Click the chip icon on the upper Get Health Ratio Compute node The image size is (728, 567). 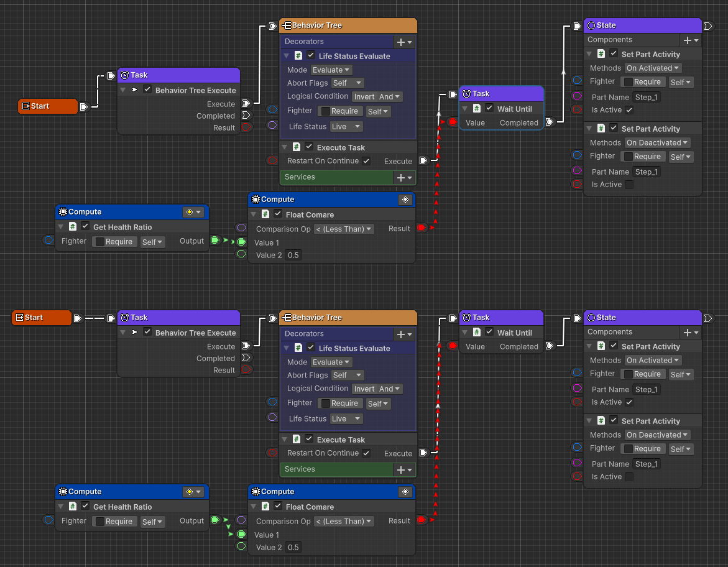(x=62, y=212)
